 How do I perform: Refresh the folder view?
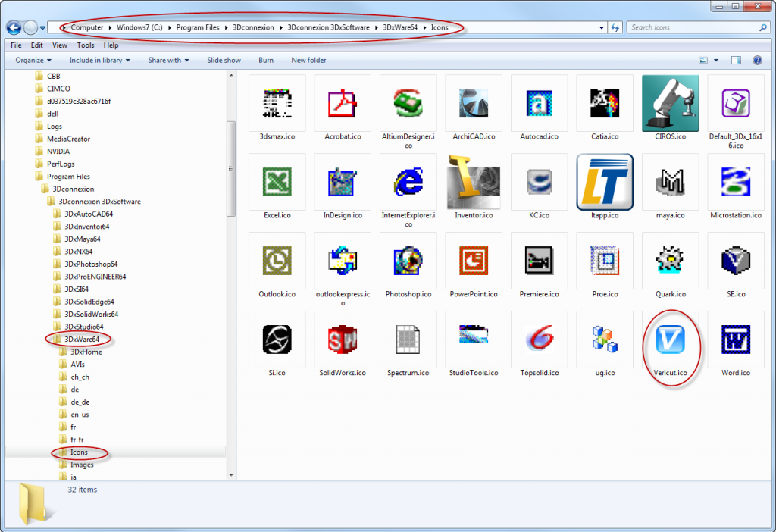point(615,28)
